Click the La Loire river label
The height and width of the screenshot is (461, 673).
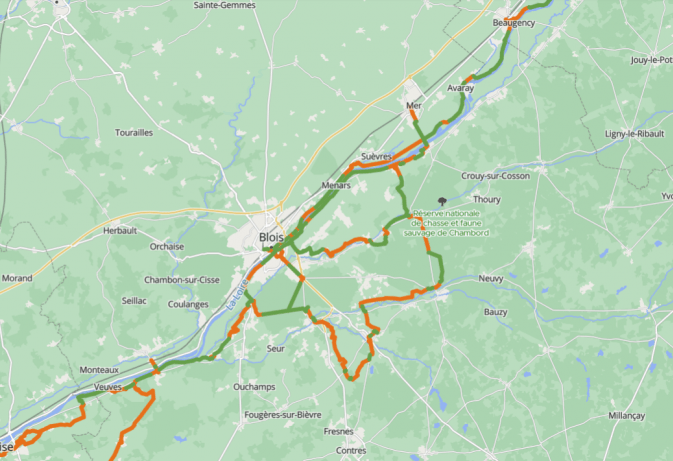(x=237, y=295)
